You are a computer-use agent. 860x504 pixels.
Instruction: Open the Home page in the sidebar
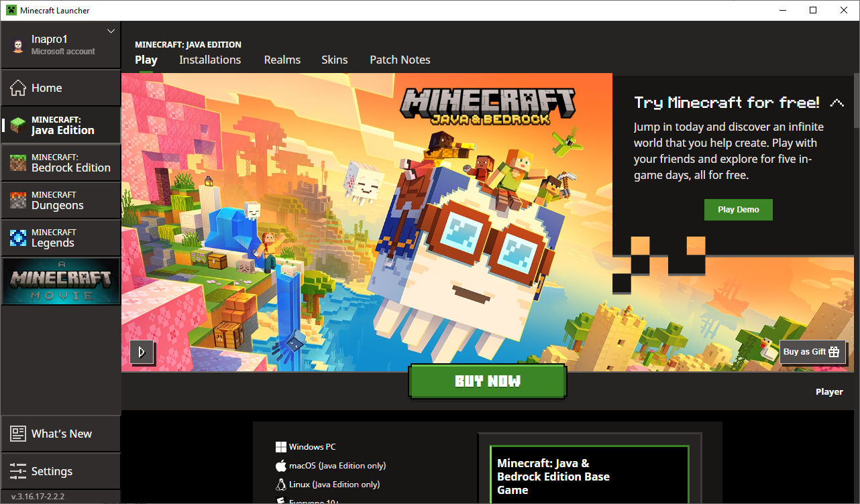click(60, 88)
